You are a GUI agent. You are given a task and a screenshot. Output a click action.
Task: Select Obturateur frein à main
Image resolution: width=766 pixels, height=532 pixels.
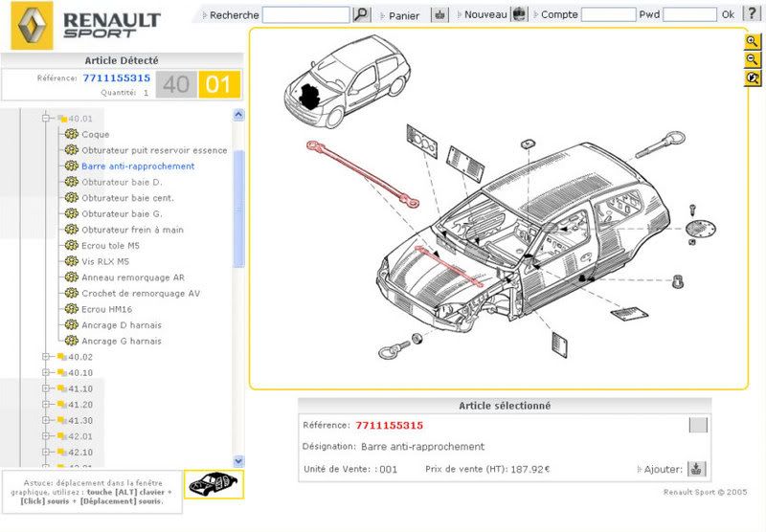tap(132, 230)
